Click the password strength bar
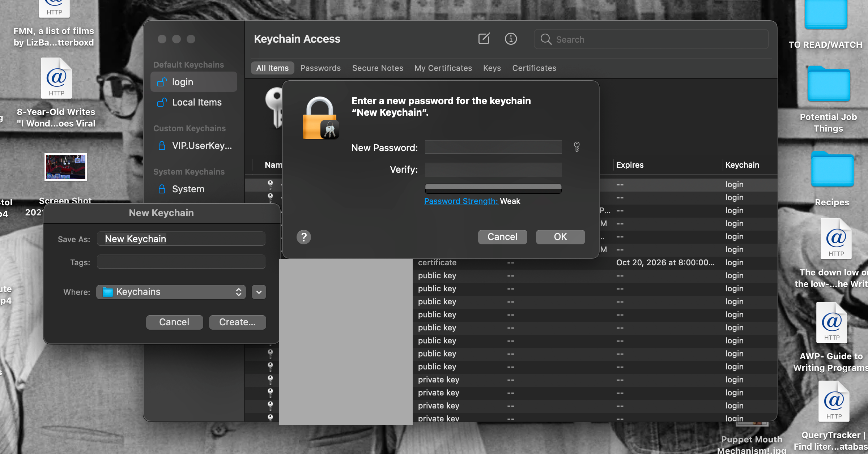The width and height of the screenshot is (868, 454). pos(493,188)
